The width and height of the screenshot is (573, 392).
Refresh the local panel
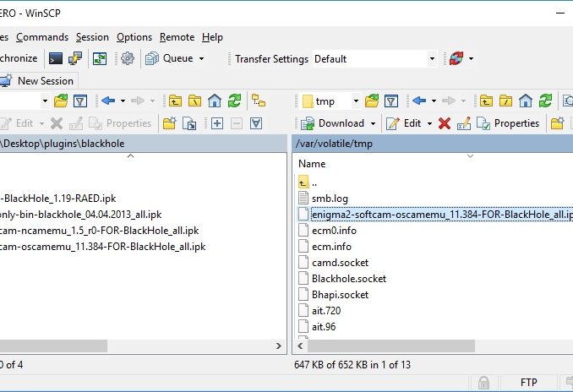[x=234, y=101]
